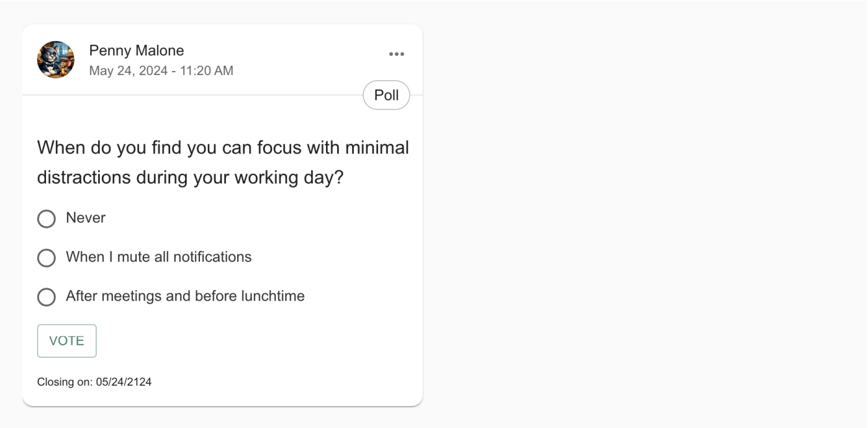The height and width of the screenshot is (428, 868).
Task: Click the "11:20 AM" post time
Action: (206, 71)
